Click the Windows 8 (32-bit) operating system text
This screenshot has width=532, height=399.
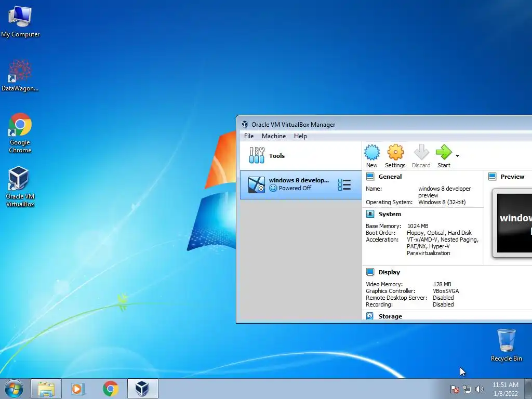click(x=442, y=202)
